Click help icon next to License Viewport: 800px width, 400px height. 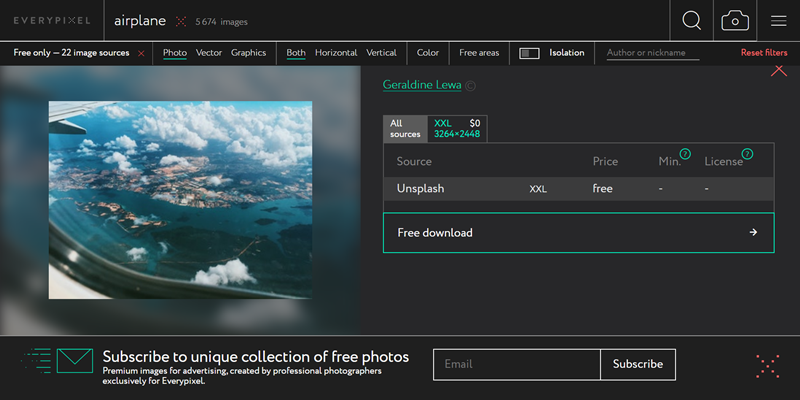coord(747,154)
